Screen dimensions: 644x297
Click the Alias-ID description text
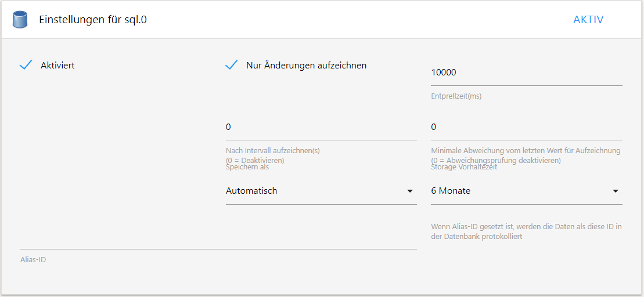point(526,231)
